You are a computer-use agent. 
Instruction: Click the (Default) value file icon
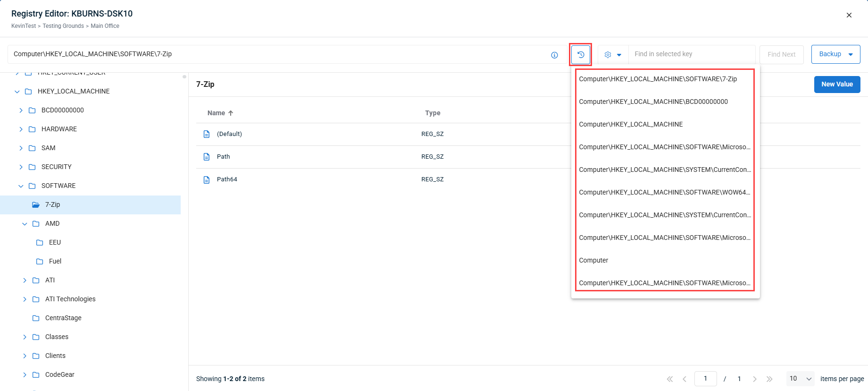207,134
